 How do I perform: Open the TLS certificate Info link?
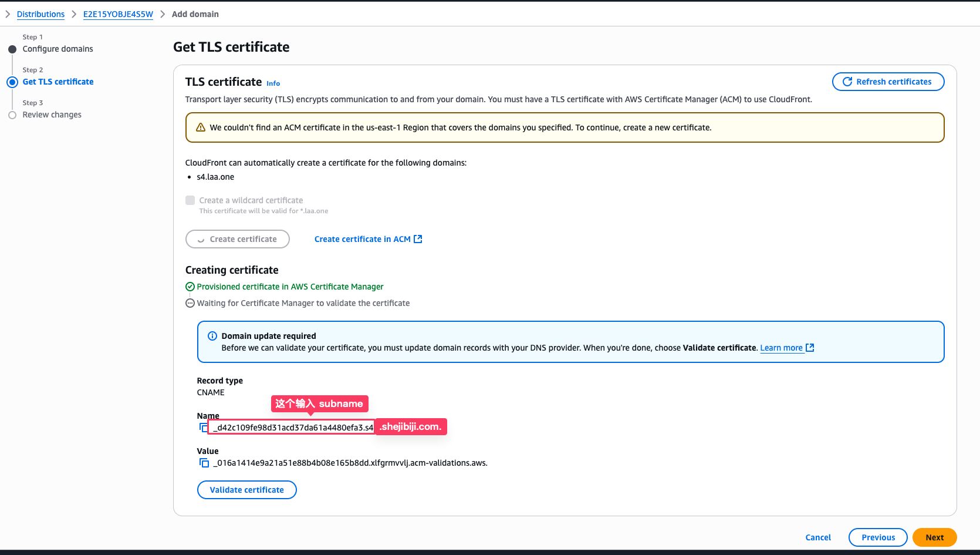pyautogui.click(x=273, y=83)
